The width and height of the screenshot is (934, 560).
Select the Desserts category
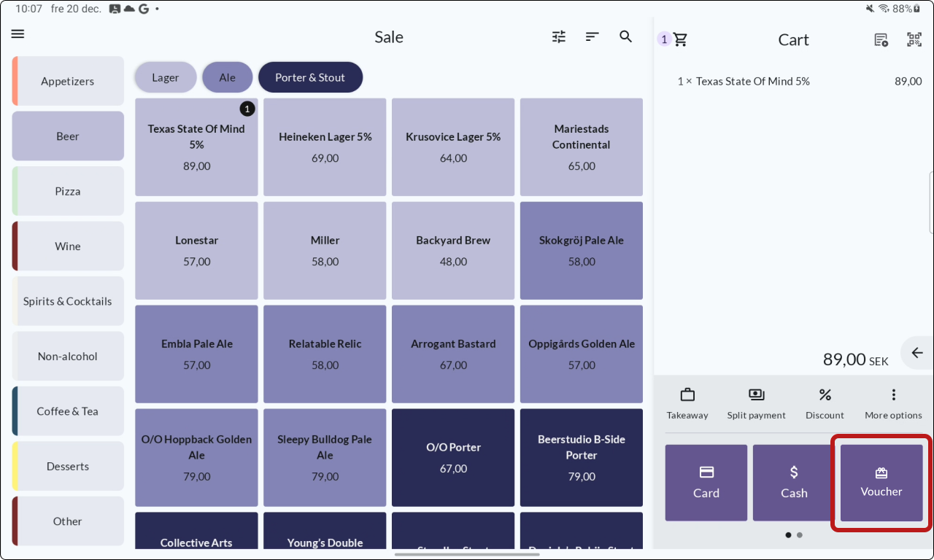pos(68,466)
